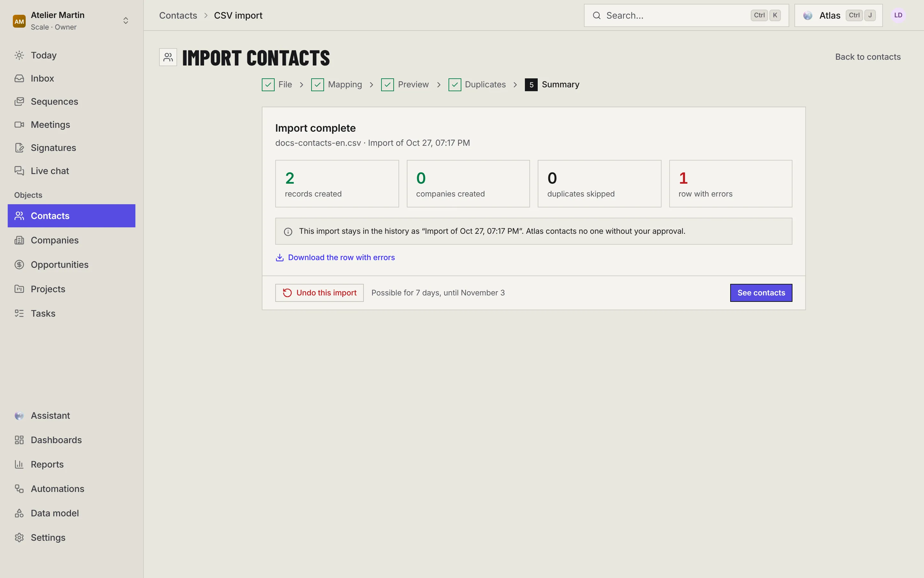Click Undo this import button
The height and width of the screenshot is (578, 924).
tap(319, 293)
